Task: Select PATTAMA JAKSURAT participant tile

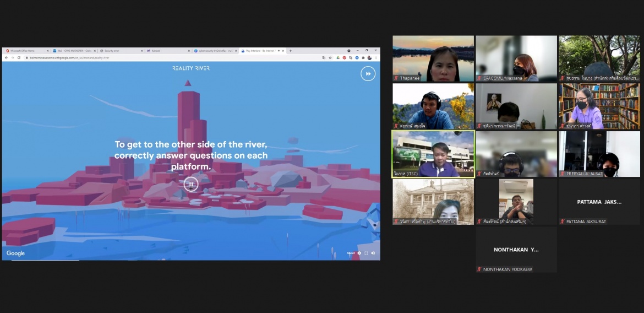Action: point(599,202)
